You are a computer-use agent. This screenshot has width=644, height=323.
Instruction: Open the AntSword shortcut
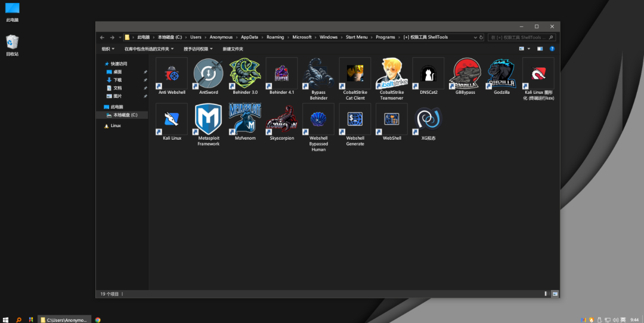point(208,76)
